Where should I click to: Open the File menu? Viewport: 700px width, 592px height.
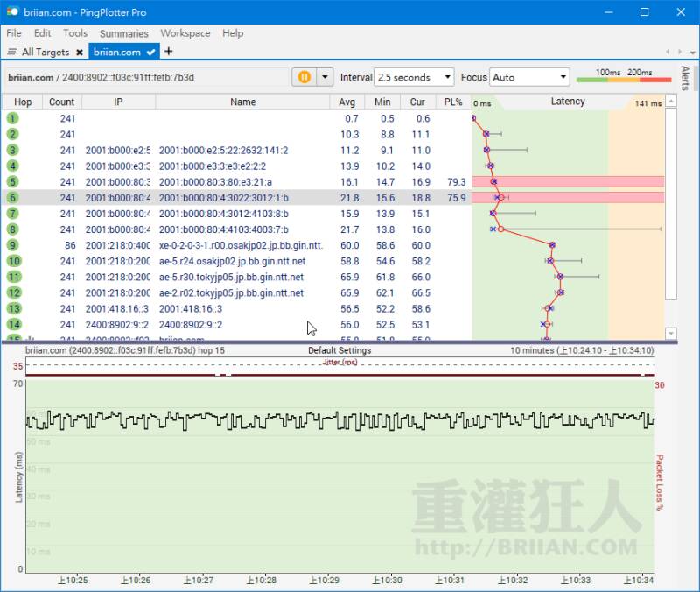pyautogui.click(x=14, y=33)
